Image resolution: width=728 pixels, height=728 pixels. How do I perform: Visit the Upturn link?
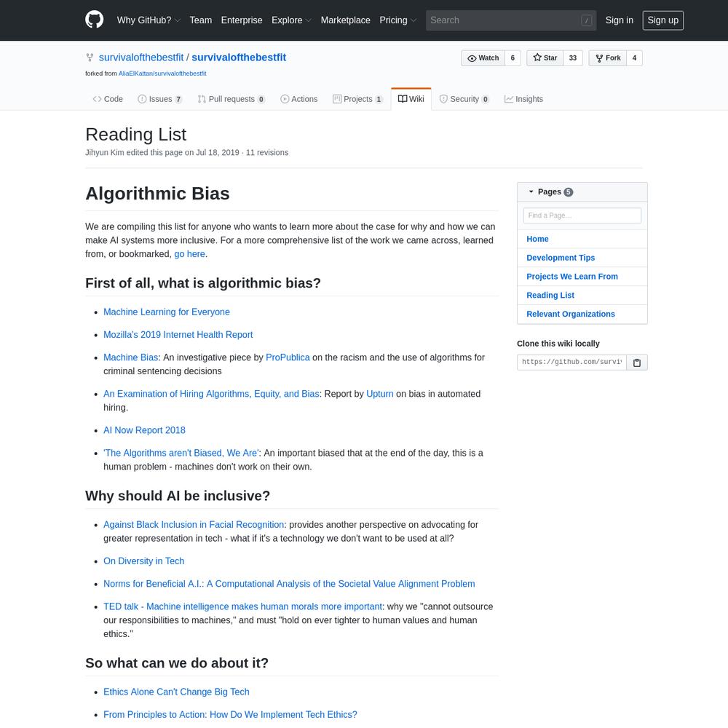(x=380, y=394)
